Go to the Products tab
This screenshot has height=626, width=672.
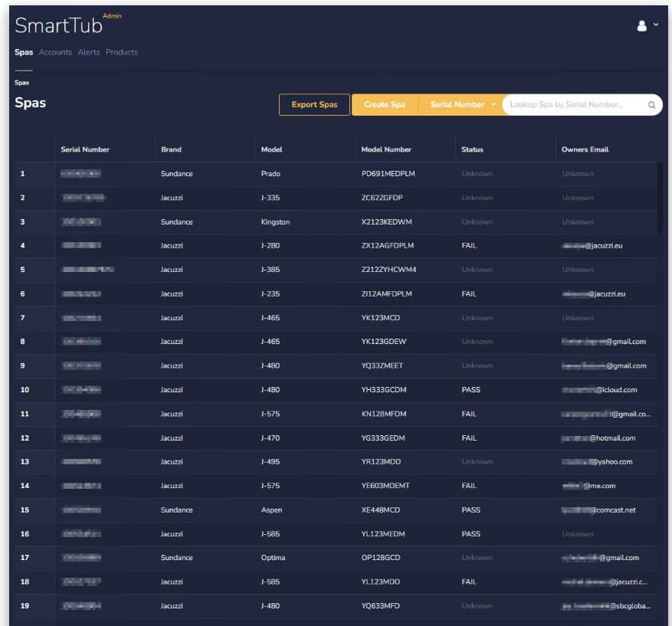click(122, 52)
